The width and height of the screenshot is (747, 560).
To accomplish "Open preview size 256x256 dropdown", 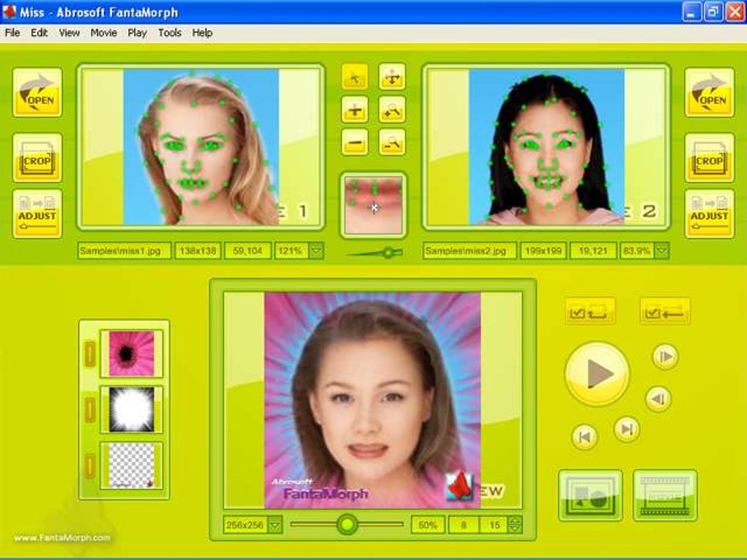I will coord(275,526).
